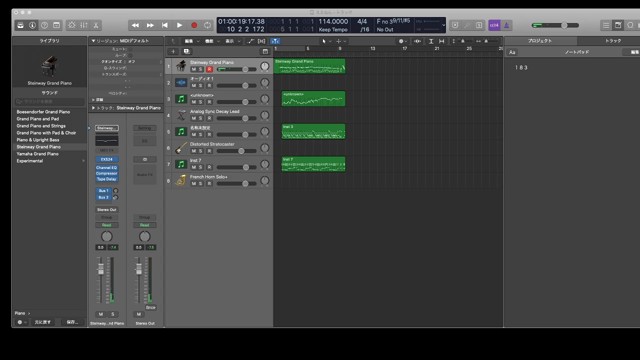Switch to the Project notes tab
Screen dimensions: 640x360
click(x=540, y=41)
